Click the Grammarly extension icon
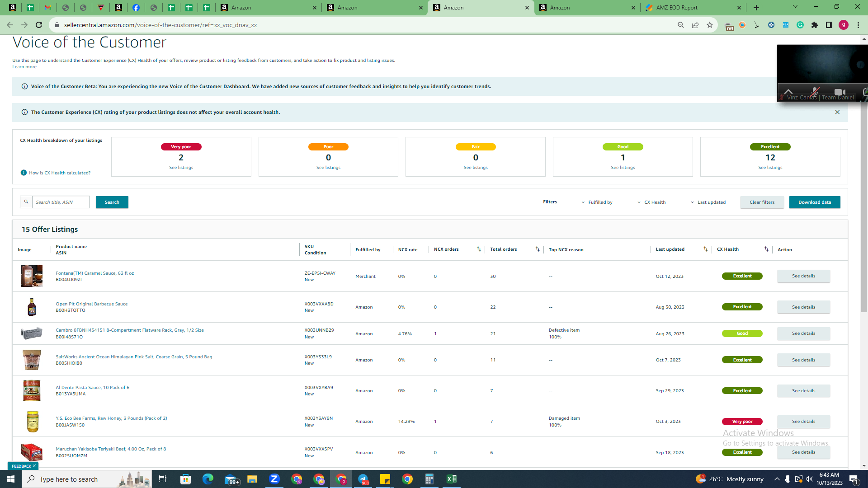This screenshot has width=868, height=488. click(800, 25)
